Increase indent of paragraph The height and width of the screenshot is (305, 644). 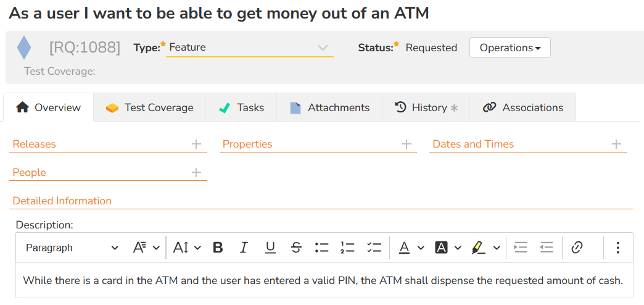tap(521, 248)
